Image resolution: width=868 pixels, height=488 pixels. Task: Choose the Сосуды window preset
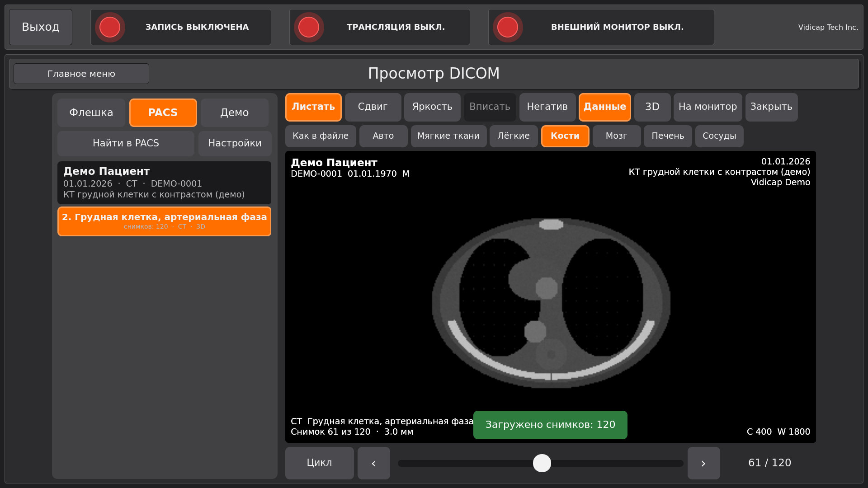coord(719,136)
